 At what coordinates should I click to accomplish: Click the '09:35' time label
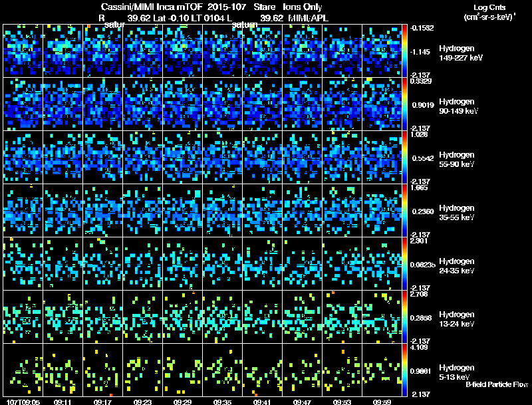point(222,402)
